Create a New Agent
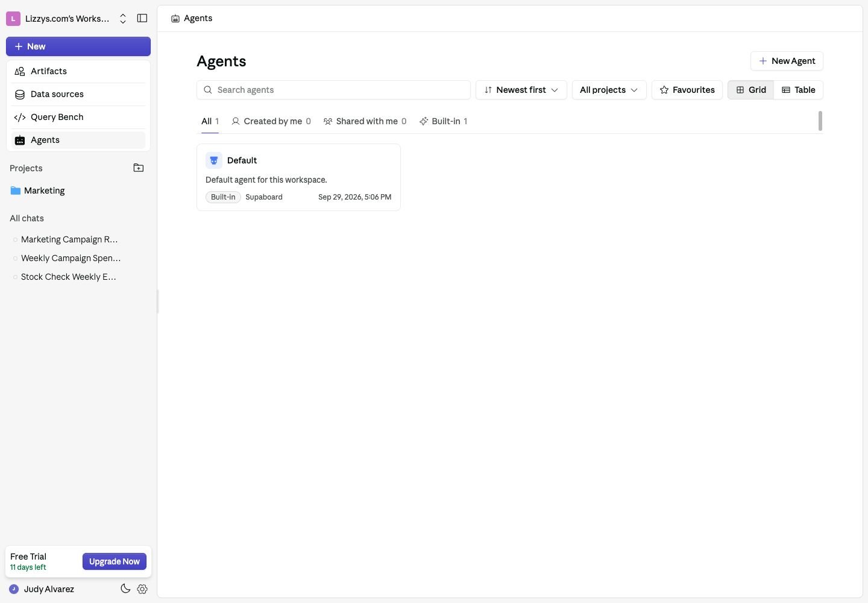868x603 pixels. click(787, 61)
